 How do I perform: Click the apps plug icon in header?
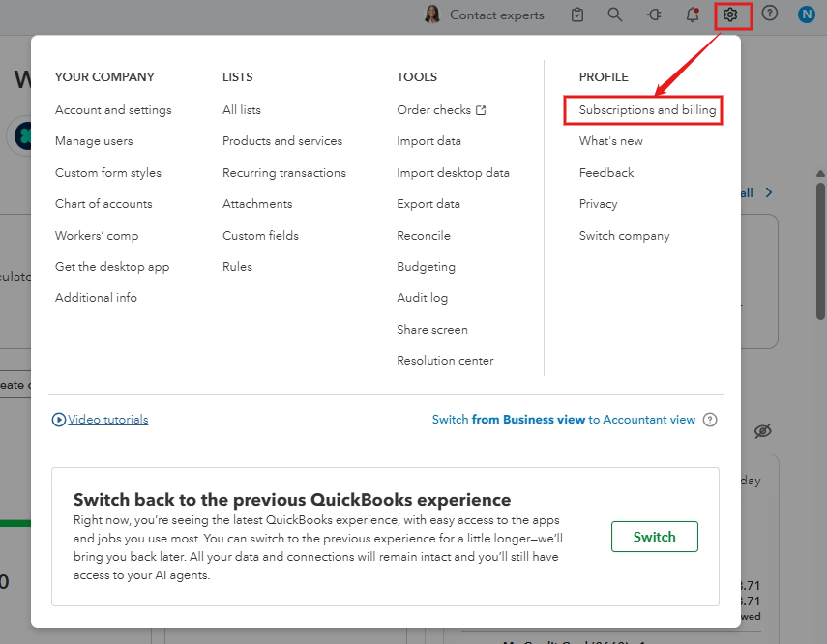654,15
